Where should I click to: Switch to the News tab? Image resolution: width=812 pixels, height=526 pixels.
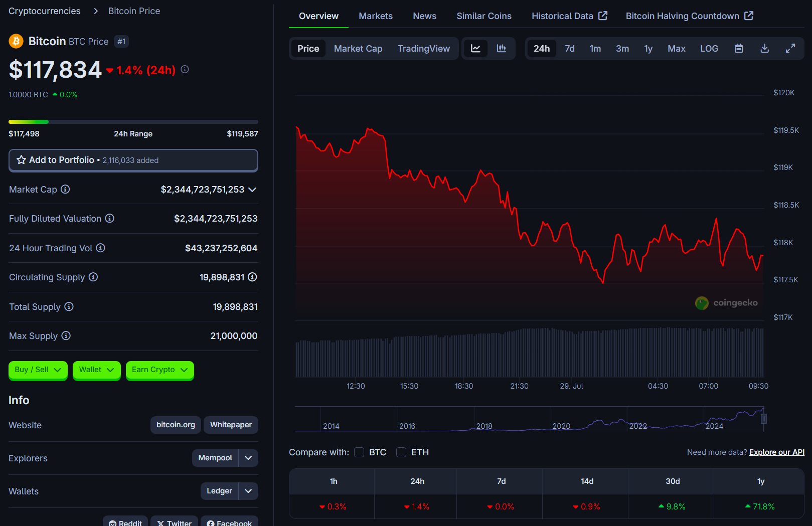point(424,16)
